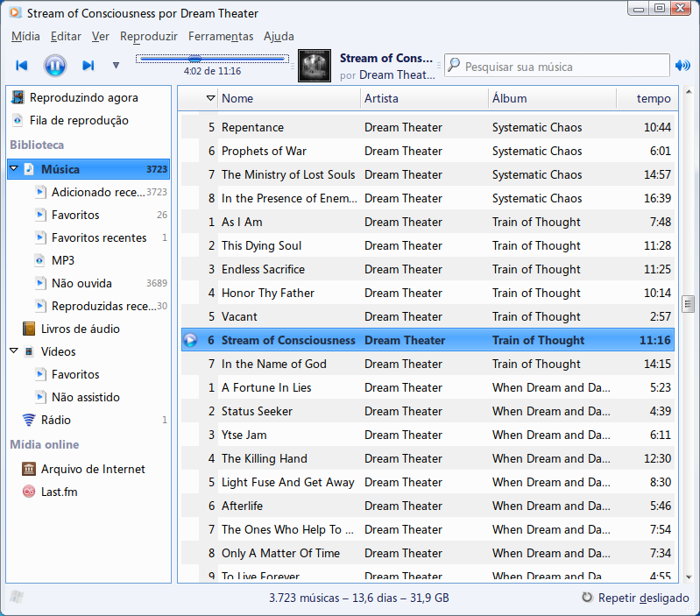The image size is (700, 616).
Task: Select Only A Matter Of Time
Action: [428, 553]
